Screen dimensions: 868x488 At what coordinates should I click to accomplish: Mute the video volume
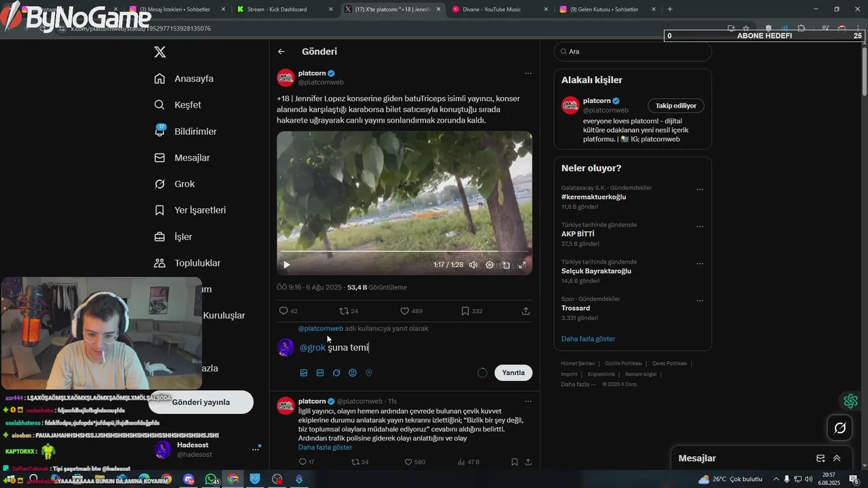tap(473, 265)
